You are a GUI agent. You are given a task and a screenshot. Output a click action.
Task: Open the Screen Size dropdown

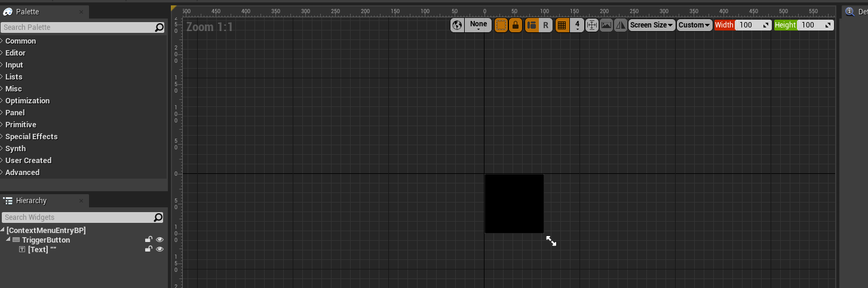tap(652, 25)
